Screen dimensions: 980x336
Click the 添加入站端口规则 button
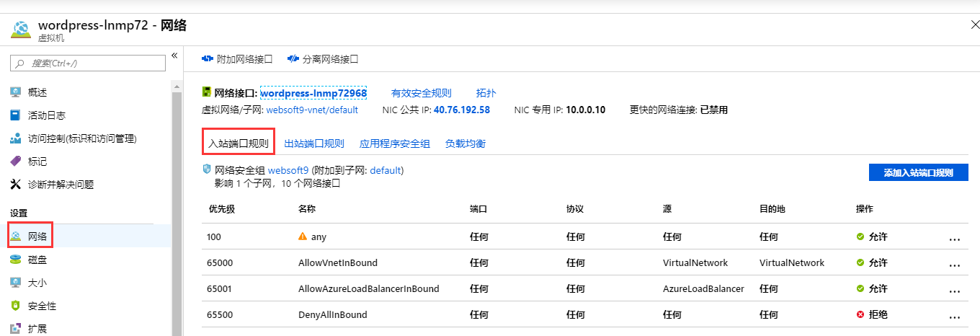[918, 173]
